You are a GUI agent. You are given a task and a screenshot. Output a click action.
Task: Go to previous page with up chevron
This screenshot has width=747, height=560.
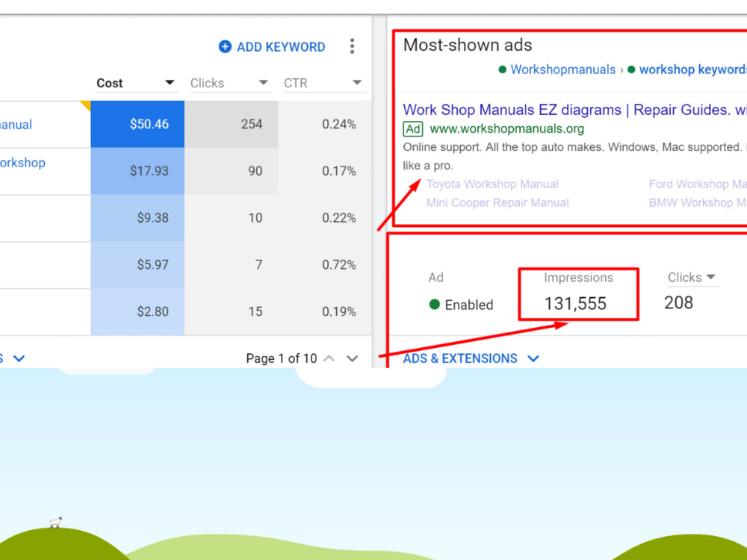pyautogui.click(x=329, y=358)
